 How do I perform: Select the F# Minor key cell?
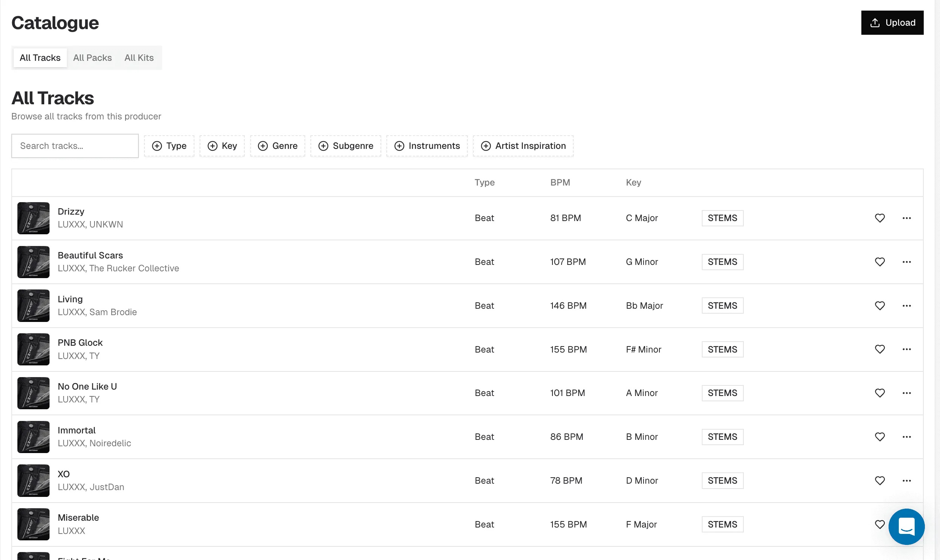[644, 350]
